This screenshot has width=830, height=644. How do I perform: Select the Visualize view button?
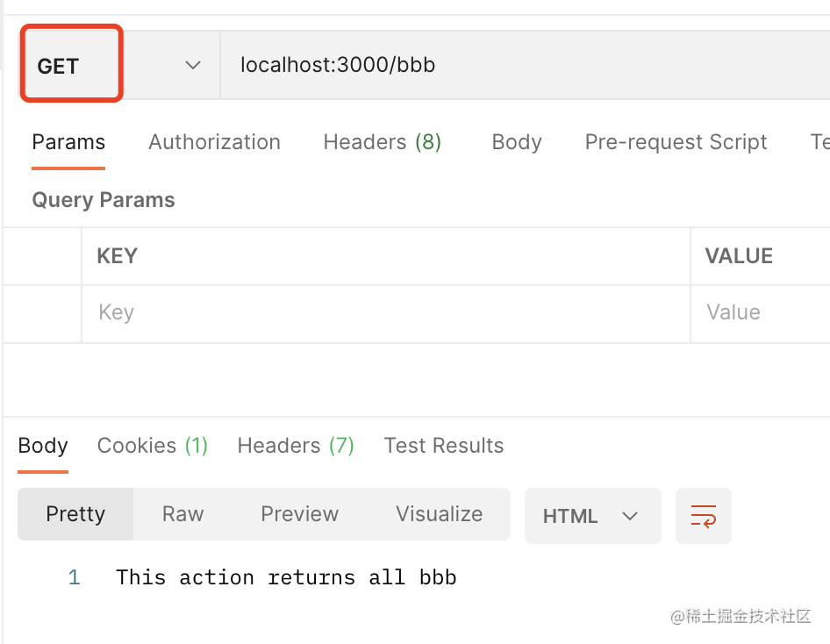[439, 514]
